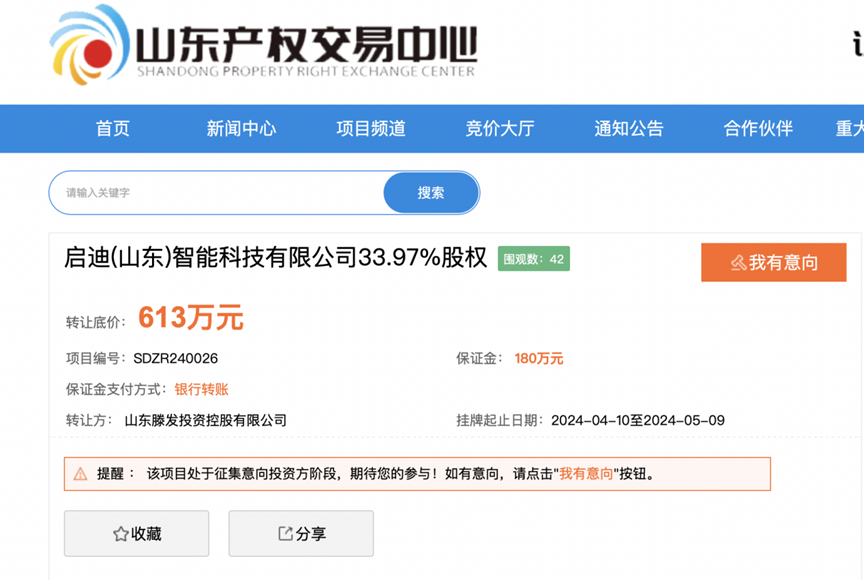This screenshot has width=864, height=580.
Task: Switch to the 项目频道 section
Action: click(x=369, y=128)
